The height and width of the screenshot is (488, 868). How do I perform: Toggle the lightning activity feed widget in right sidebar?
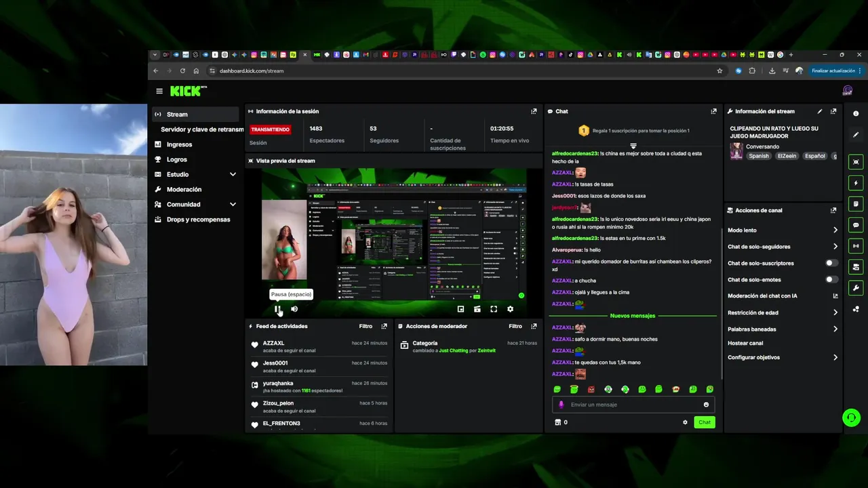(856, 183)
